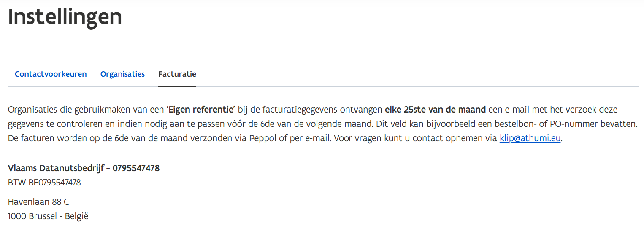Screen dimensions: 644x231
Task: Click the '1000 Brussel - België' line
Action: (x=48, y=216)
